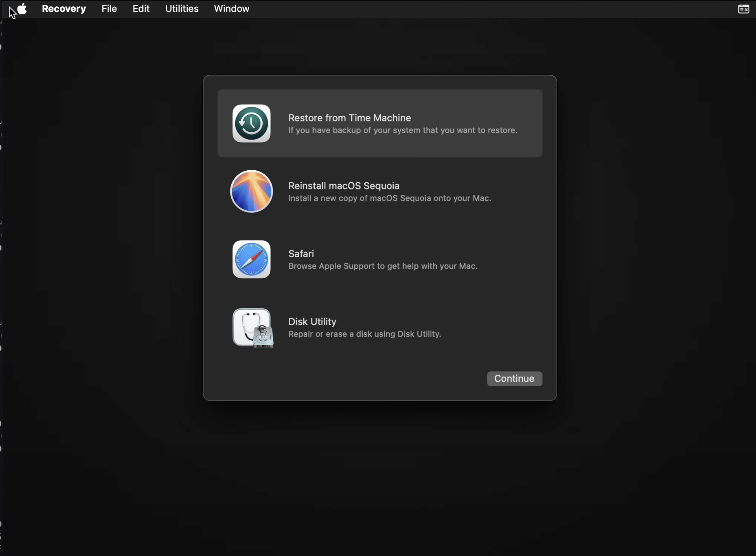Open the Utilities menu

click(x=182, y=9)
